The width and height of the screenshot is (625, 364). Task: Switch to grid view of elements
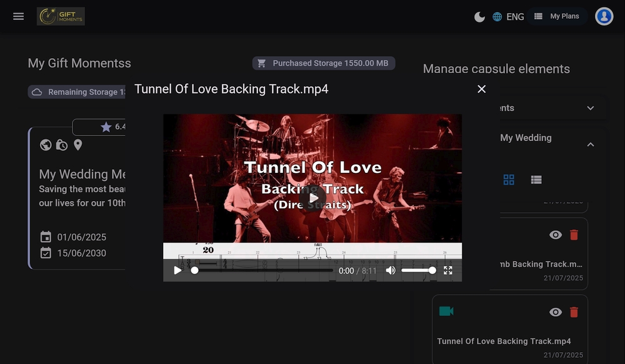click(x=509, y=180)
